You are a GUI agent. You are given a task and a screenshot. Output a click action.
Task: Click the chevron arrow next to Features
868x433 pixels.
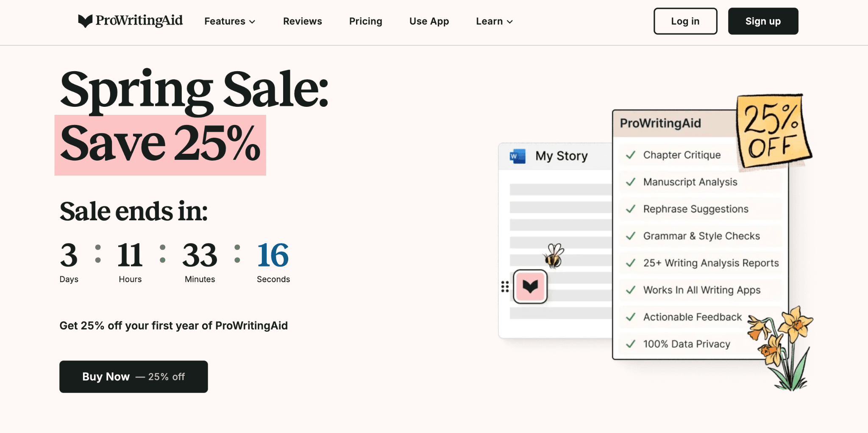[252, 22]
